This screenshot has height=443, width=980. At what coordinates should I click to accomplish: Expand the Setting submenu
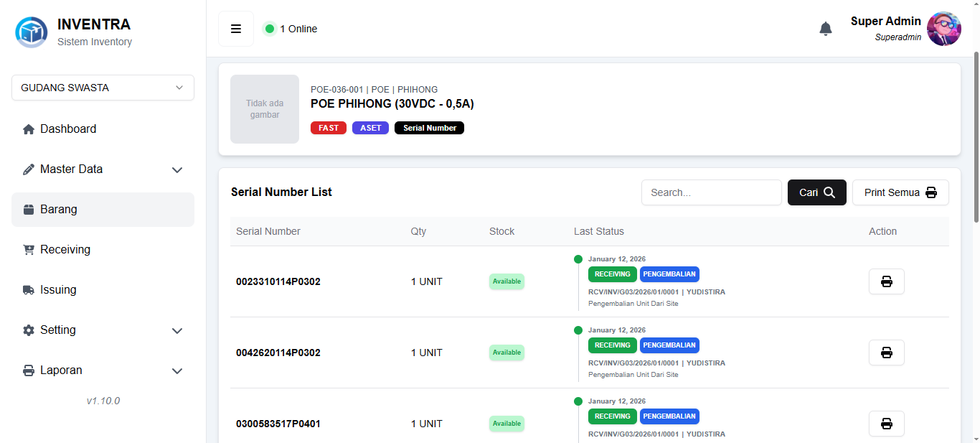103,330
